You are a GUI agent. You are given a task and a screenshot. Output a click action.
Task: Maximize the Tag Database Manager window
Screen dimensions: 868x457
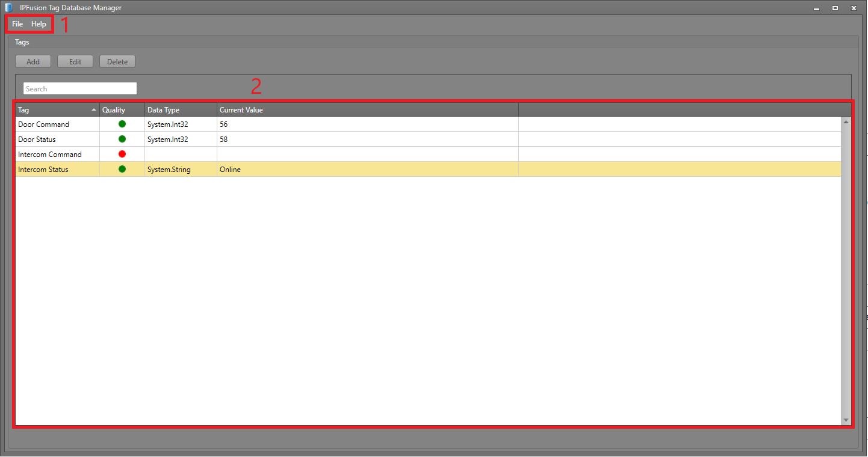coord(835,8)
